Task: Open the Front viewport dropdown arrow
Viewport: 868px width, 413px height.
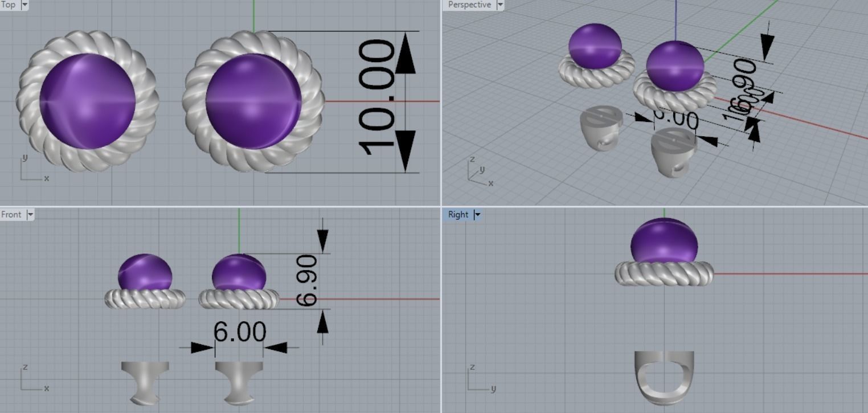Action: (30, 215)
